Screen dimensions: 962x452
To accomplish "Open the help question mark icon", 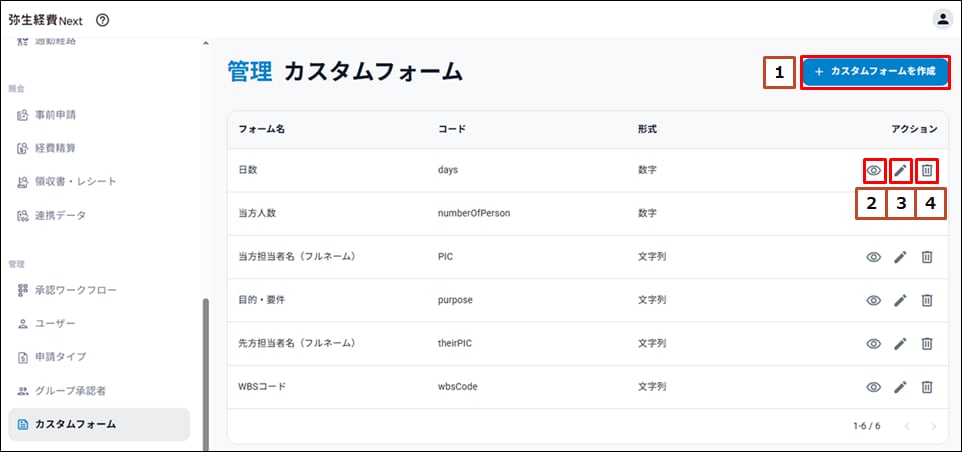I will 102,20.
